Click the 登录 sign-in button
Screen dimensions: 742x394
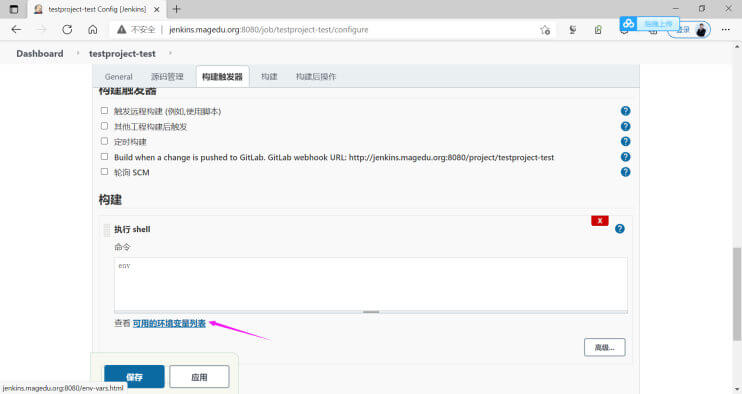683,30
